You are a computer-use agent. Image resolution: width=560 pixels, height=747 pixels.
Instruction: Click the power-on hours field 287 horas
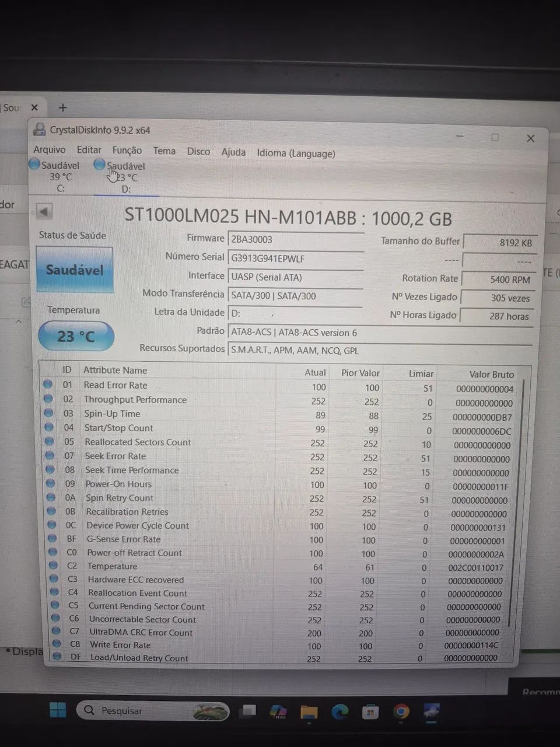[x=497, y=316]
